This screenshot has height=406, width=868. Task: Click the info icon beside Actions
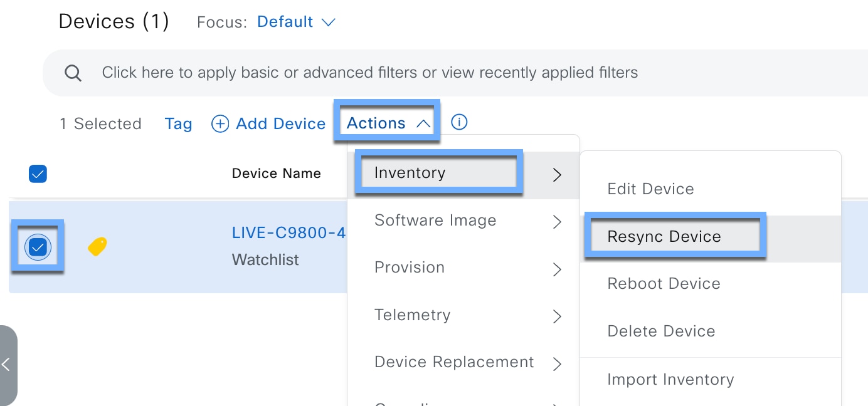pos(459,122)
